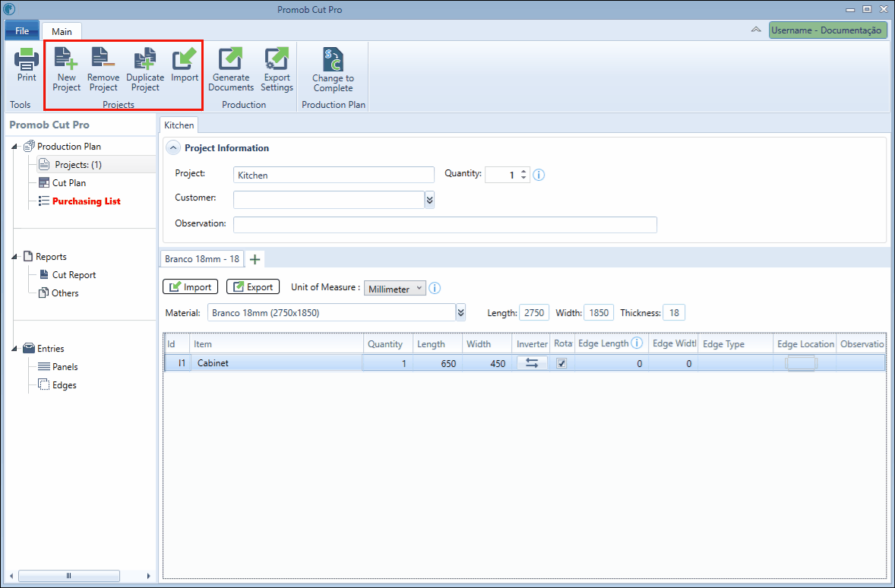Collapse the ribbon with the up chevron
Image resolution: width=895 pixels, height=588 pixels.
[756, 30]
